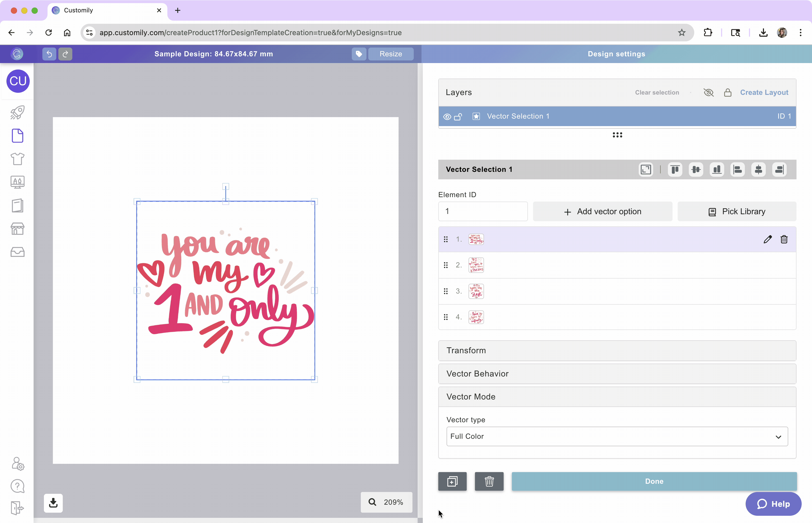Click the undo arrow button
The image size is (812, 523).
click(x=49, y=54)
